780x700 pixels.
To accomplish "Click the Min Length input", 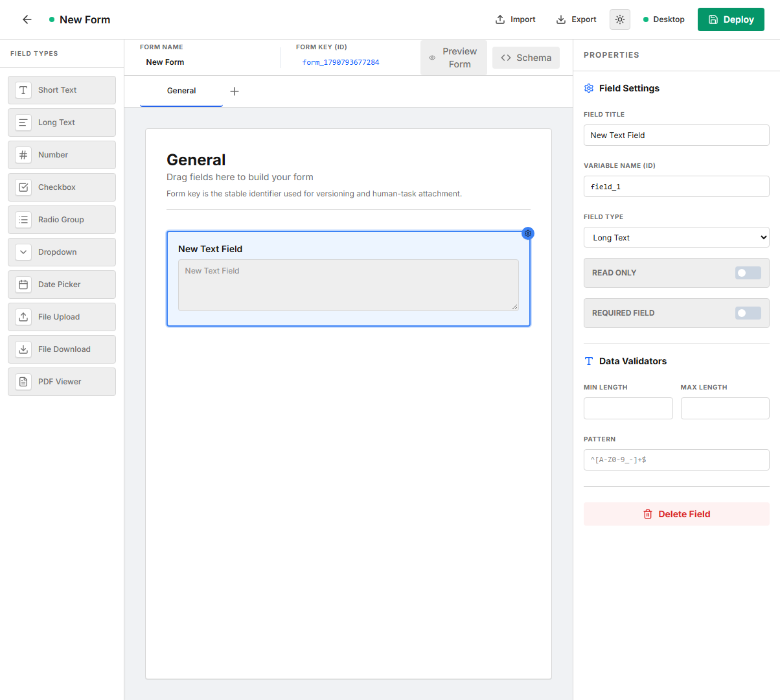I will (628, 408).
